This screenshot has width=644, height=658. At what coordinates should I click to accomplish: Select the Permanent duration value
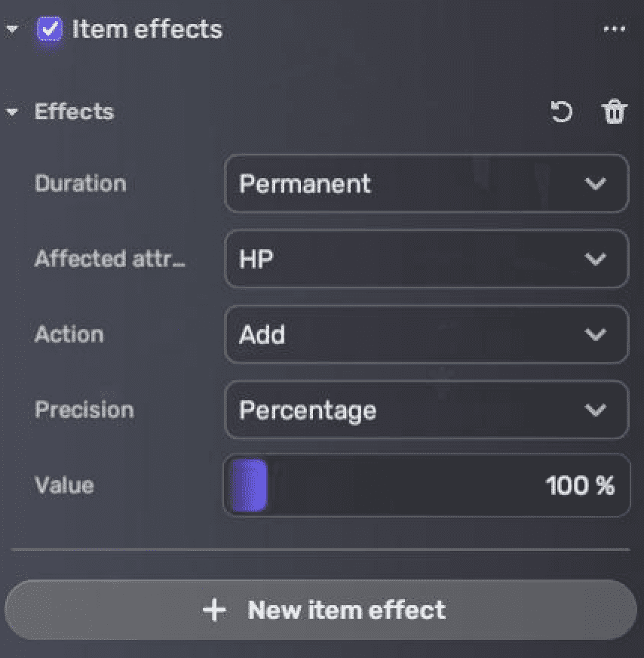tap(305, 184)
